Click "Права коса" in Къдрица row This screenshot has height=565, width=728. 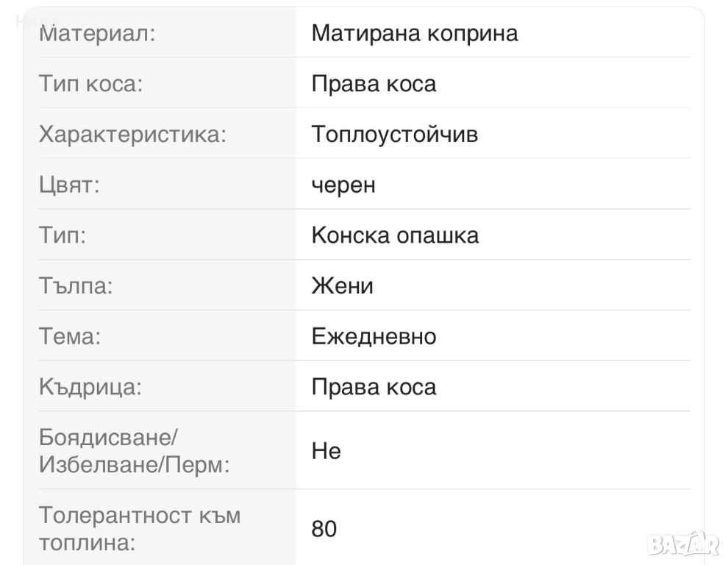(x=374, y=387)
